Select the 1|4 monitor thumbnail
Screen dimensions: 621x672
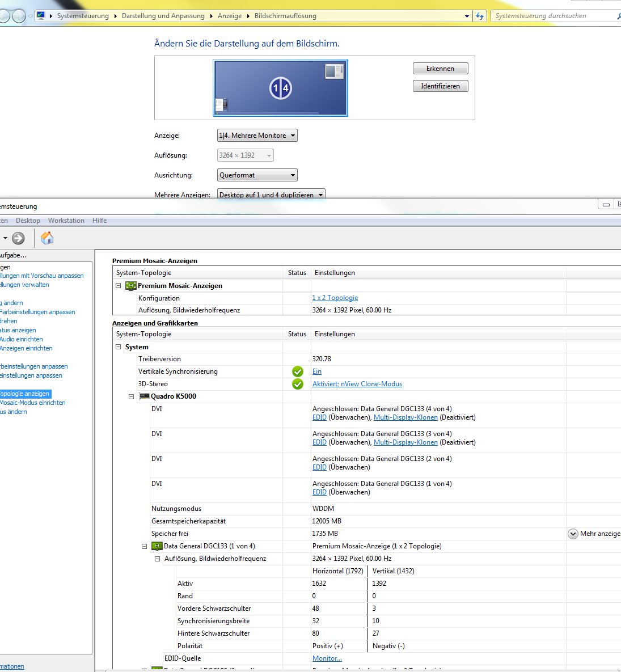coord(280,88)
